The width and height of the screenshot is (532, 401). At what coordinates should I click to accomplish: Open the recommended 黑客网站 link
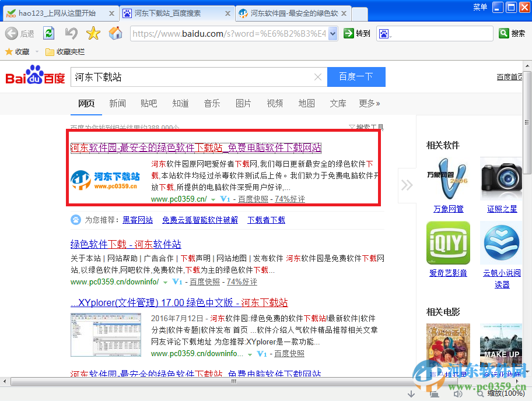click(x=138, y=220)
